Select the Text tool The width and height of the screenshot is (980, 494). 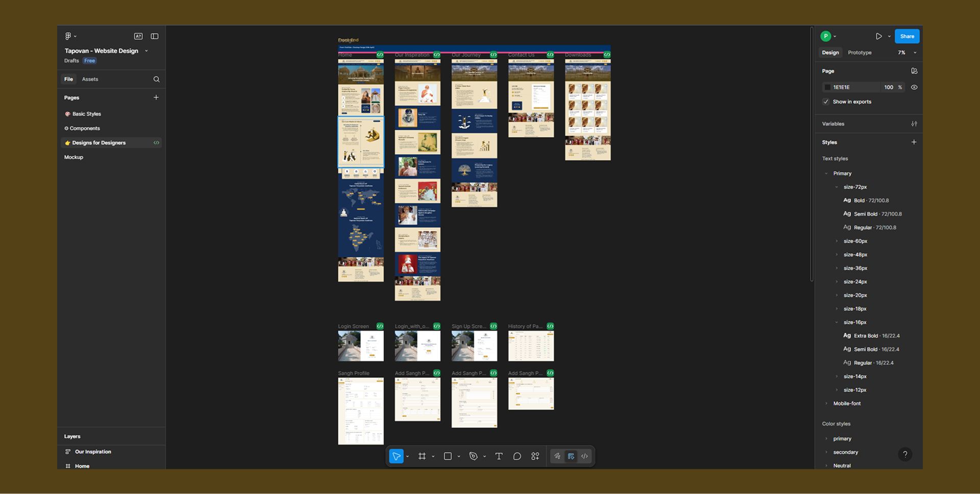499,456
